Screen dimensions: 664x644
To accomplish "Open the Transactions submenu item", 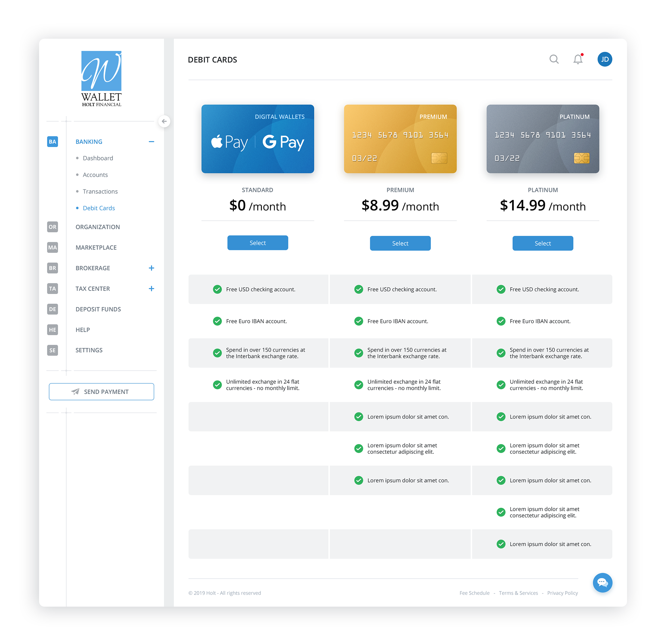I will [x=100, y=191].
